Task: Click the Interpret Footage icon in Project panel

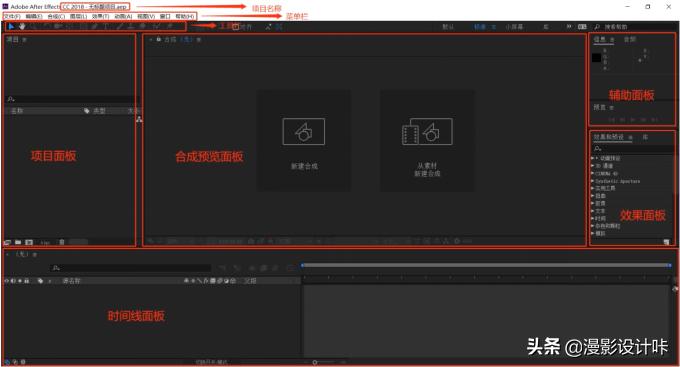Action: [7, 242]
